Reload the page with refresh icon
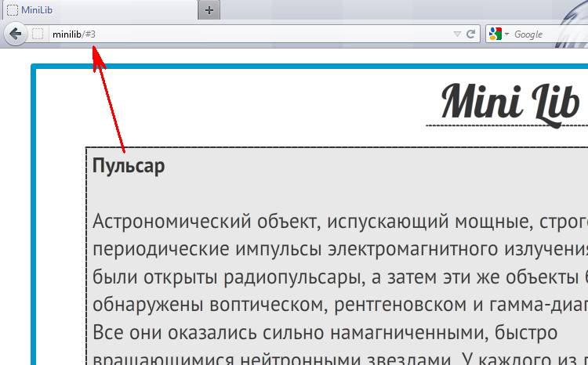 pos(471,34)
